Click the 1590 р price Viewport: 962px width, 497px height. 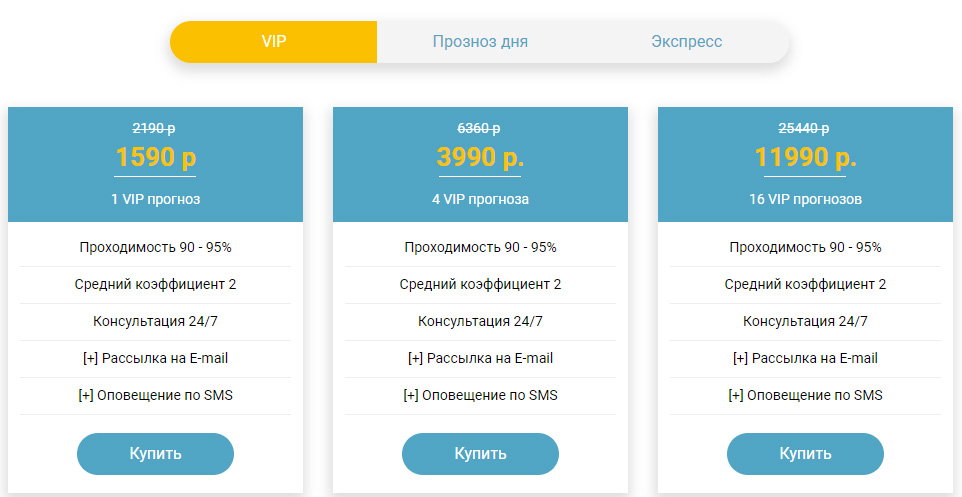pos(155,158)
